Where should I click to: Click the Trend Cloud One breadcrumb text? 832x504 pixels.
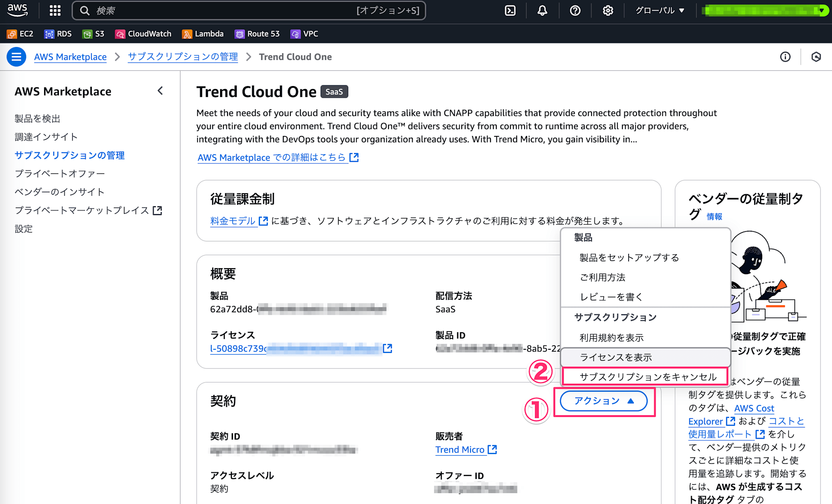295,57
